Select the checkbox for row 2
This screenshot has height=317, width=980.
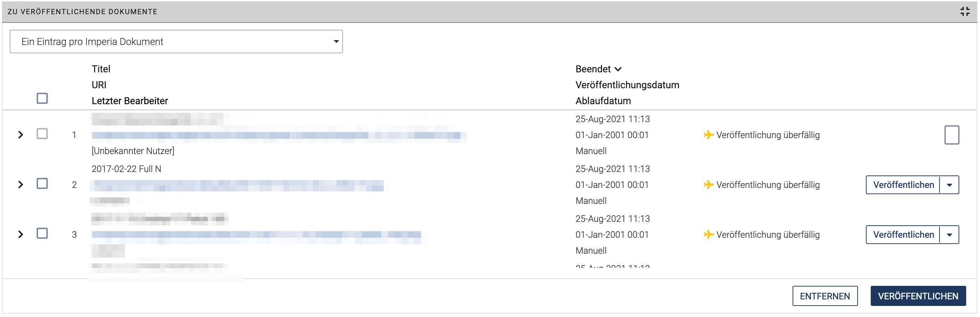(x=42, y=183)
